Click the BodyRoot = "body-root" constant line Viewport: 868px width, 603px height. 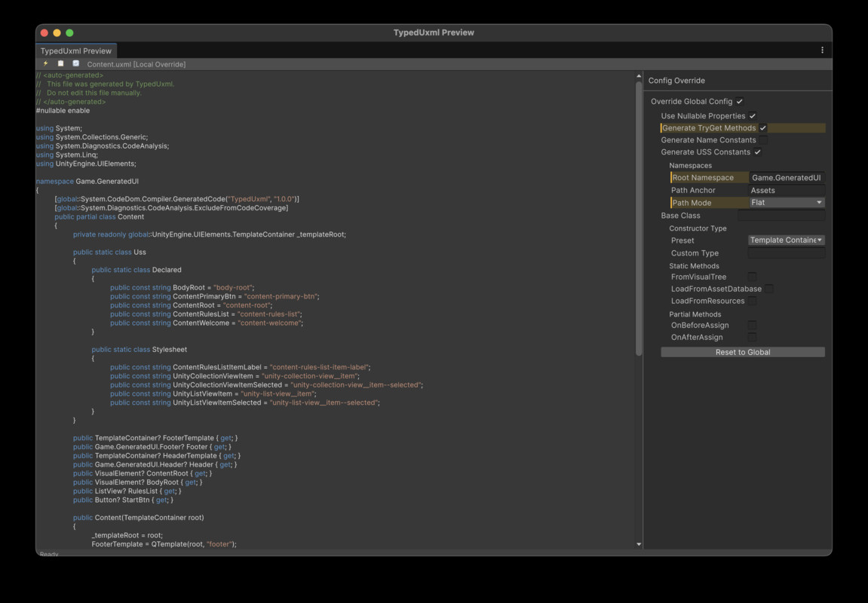click(x=182, y=288)
